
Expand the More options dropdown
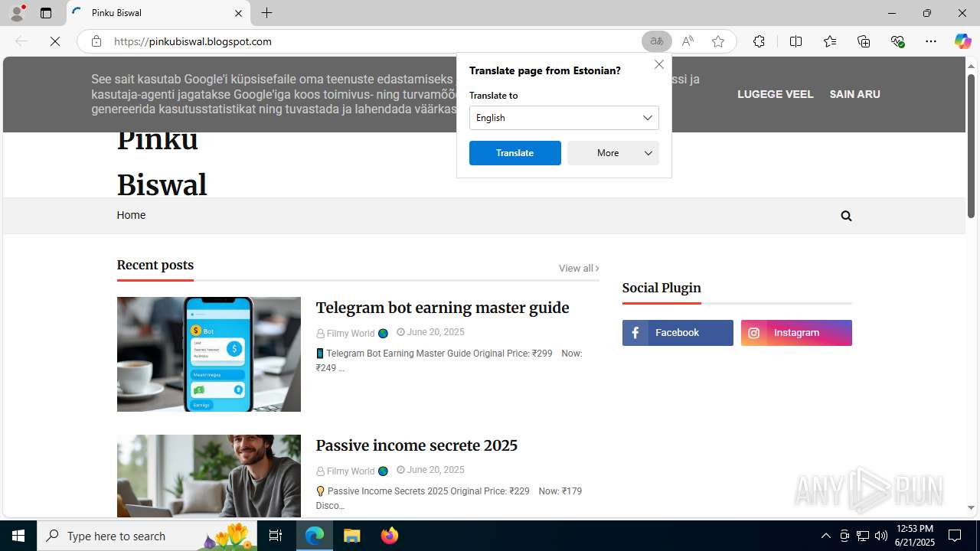[613, 153]
